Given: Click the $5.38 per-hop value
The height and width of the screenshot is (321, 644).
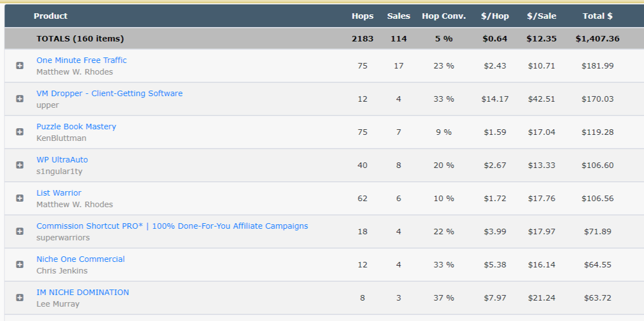Looking at the screenshot, I should click(495, 265).
